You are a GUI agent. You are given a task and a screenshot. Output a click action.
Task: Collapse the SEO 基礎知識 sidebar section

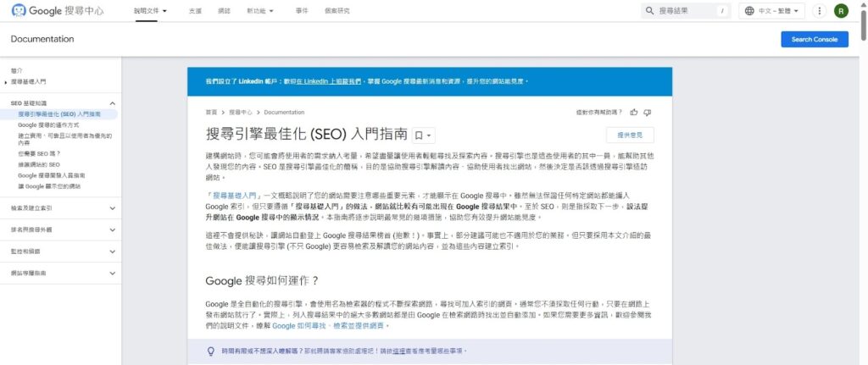click(x=113, y=102)
